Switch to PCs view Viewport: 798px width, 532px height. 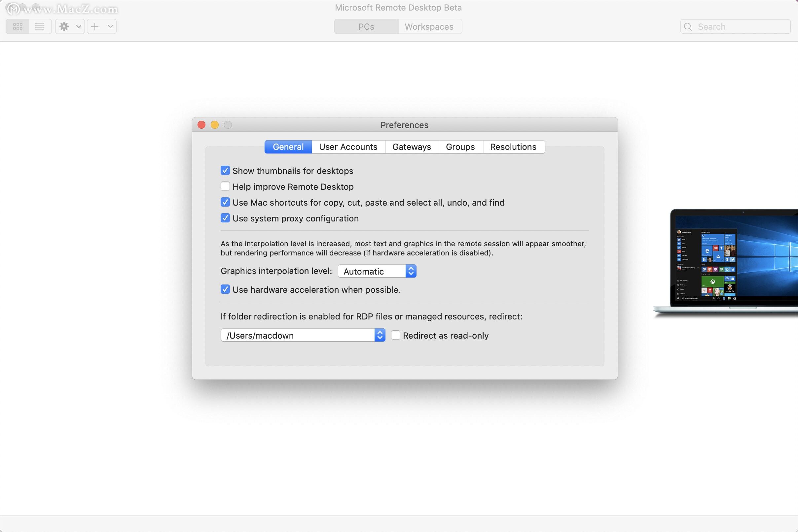pyautogui.click(x=367, y=26)
